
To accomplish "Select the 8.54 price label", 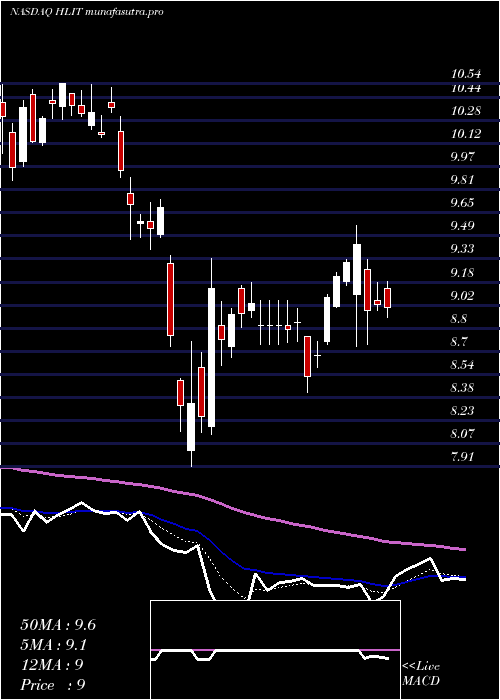I will pyautogui.click(x=462, y=365).
